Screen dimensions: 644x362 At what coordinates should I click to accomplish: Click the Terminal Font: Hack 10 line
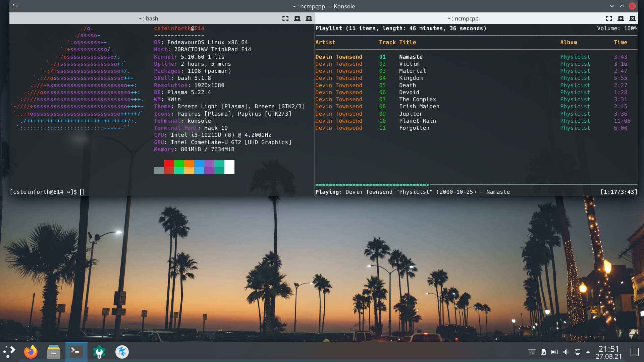(x=191, y=128)
